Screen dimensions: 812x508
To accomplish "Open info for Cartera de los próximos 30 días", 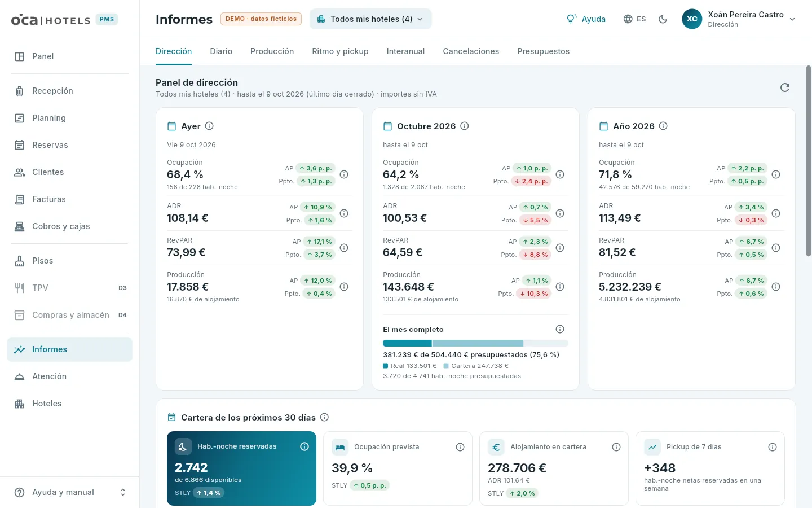I will pos(324,417).
